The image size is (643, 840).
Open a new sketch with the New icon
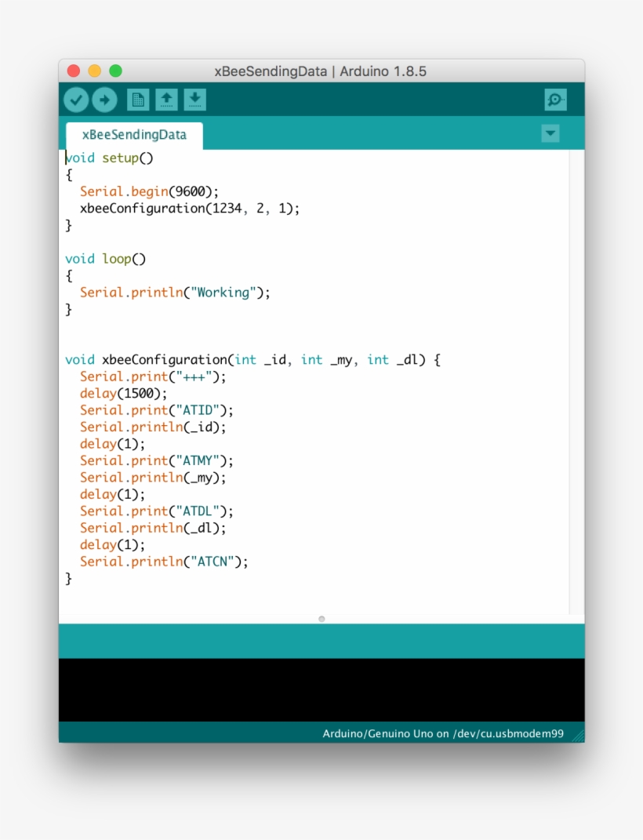point(138,100)
